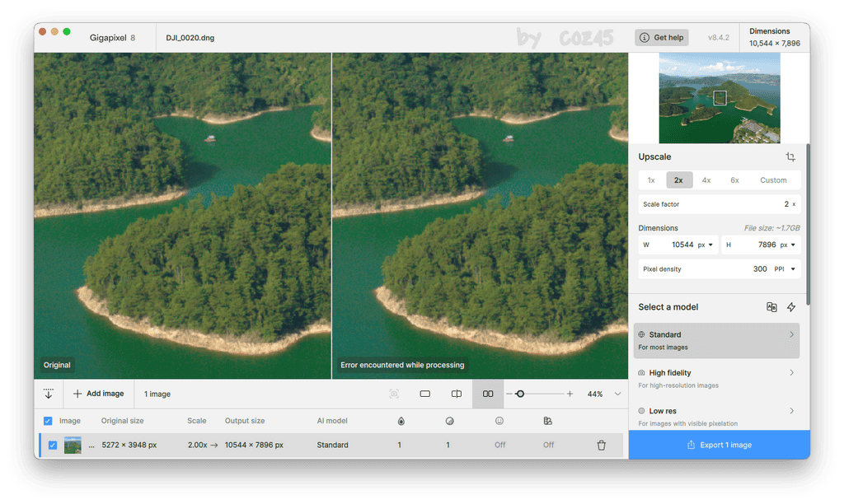Click the v8.4.2 version label
Viewport: 844px width, 504px height.
pyautogui.click(x=719, y=38)
